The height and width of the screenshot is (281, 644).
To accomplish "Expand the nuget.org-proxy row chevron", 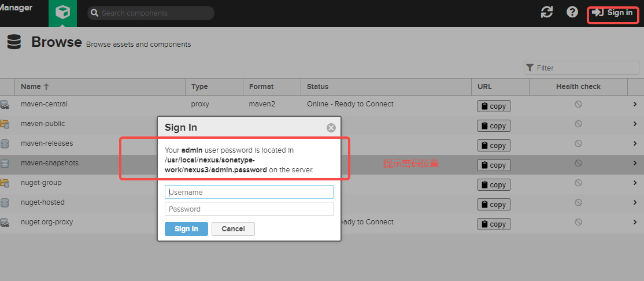I will (x=635, y=222).
